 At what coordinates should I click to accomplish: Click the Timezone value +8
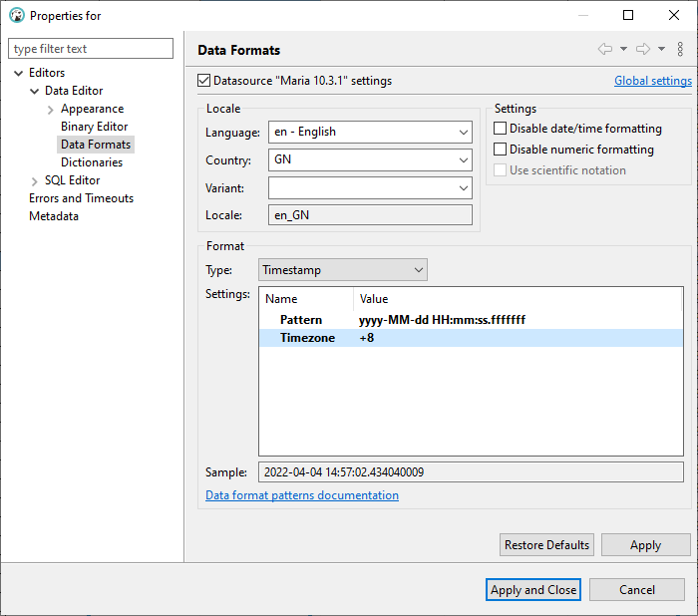point(366,338)
